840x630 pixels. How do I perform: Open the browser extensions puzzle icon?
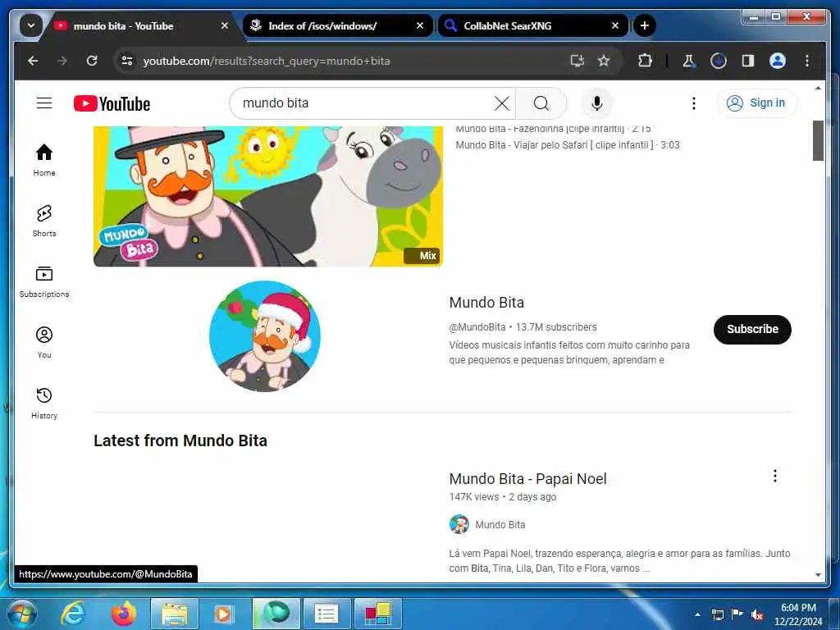tap(645, 61)
